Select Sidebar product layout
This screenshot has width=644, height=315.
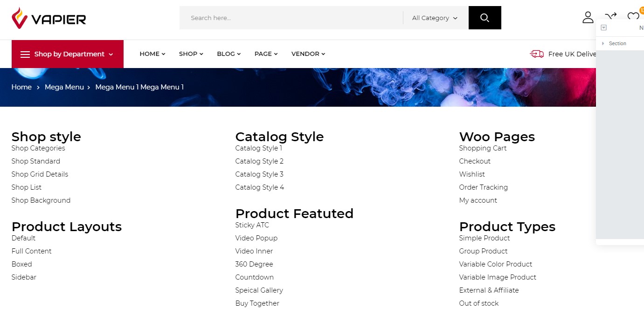(x=24, y=277)
